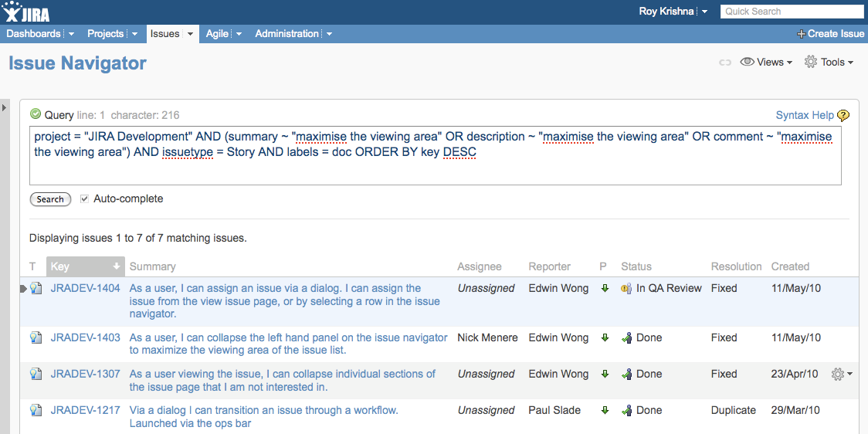Open the actions gear on JRADEV-1307 row

click(842, 375)
